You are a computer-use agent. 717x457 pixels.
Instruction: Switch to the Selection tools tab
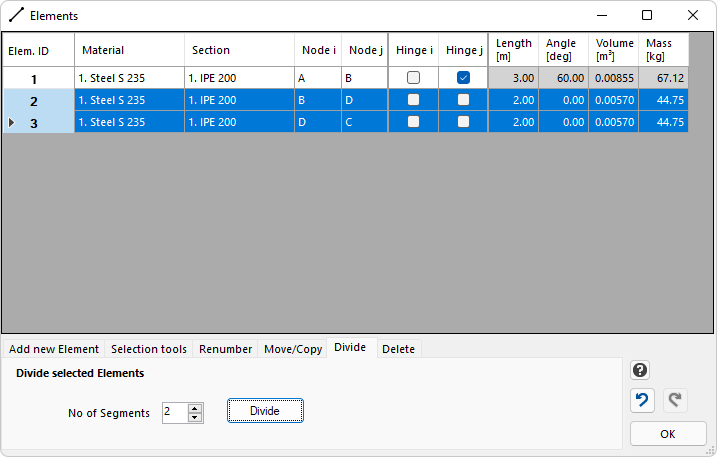[149, 349]
